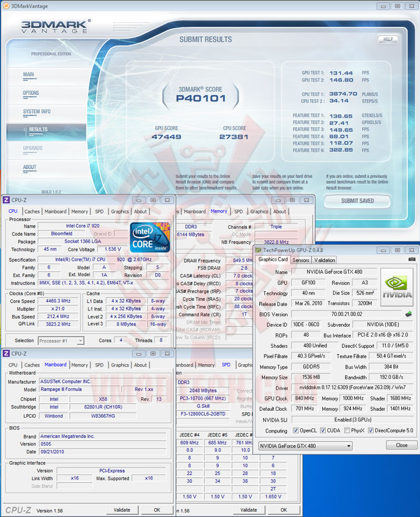Select SYSTEM INFO in 3DMark sidebar
Viewport: 420px width, 517px height.
tap(37, 111)
